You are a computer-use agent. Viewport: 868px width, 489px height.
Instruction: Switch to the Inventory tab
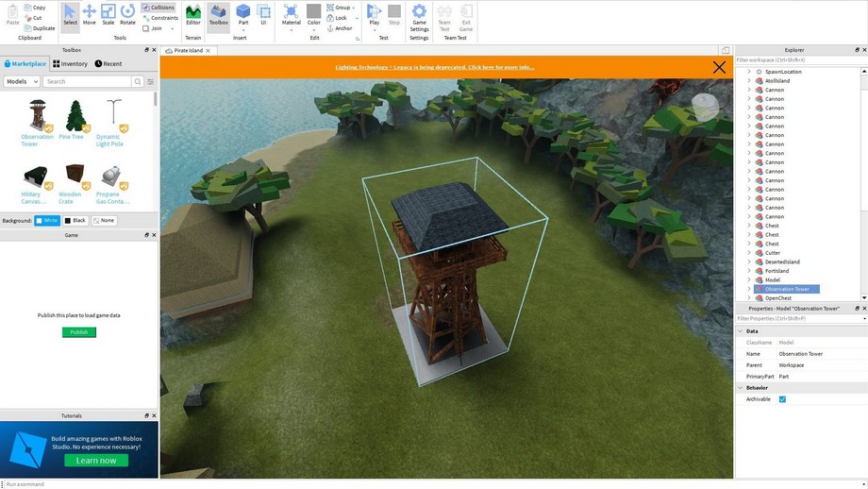[71, 63]
